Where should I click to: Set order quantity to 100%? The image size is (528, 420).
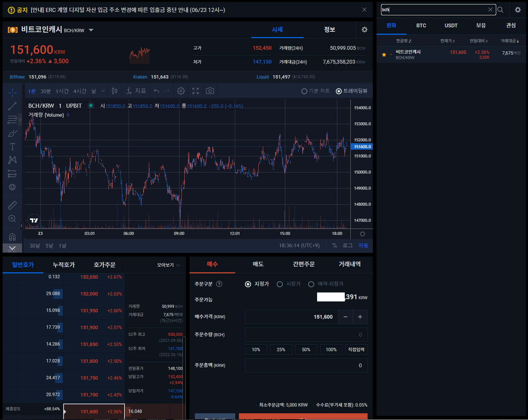[x=331, y=349]
